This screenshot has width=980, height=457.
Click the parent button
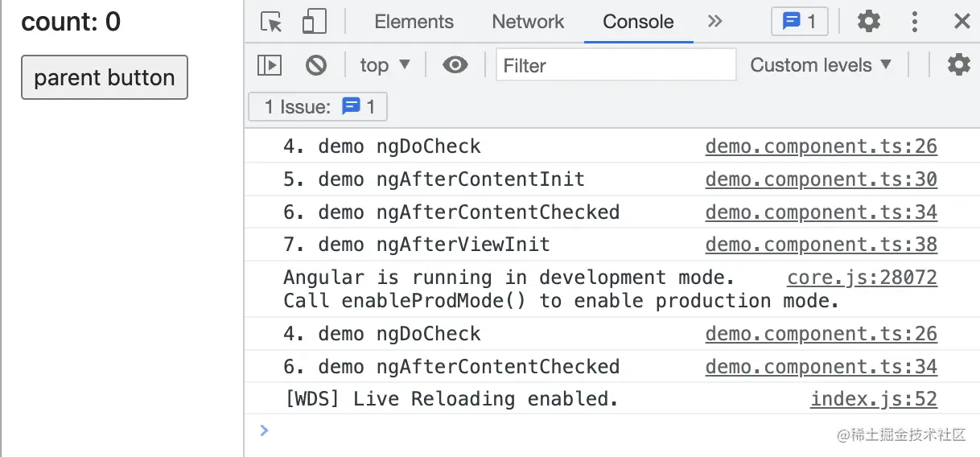tap(105, 77)
